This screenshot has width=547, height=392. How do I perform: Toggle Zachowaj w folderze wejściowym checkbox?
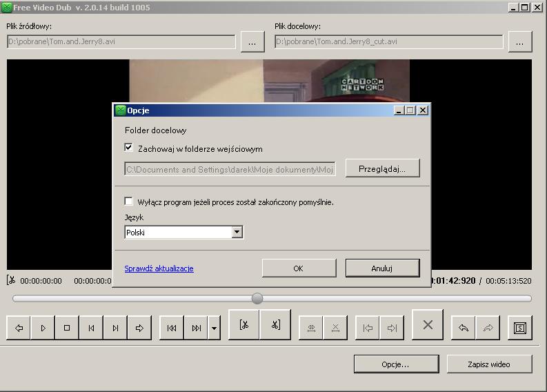[x=129, y=147]
